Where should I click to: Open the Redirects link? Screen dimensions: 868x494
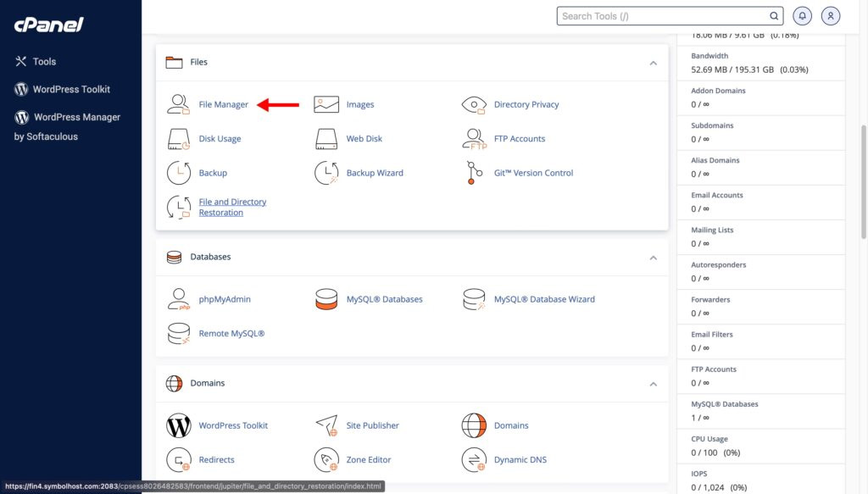[216, 460]
